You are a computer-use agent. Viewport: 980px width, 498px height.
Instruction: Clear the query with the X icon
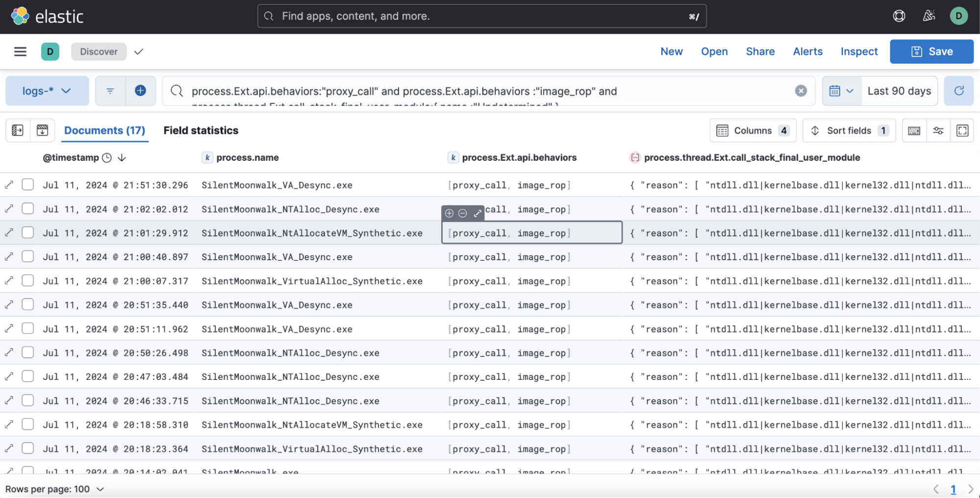coord(801,91)
